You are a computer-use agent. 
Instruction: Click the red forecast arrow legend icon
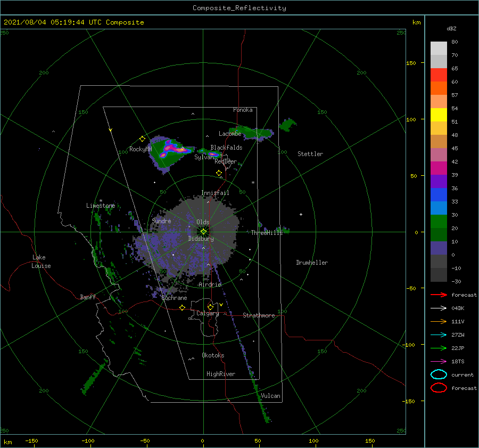(x=439, y=295)
